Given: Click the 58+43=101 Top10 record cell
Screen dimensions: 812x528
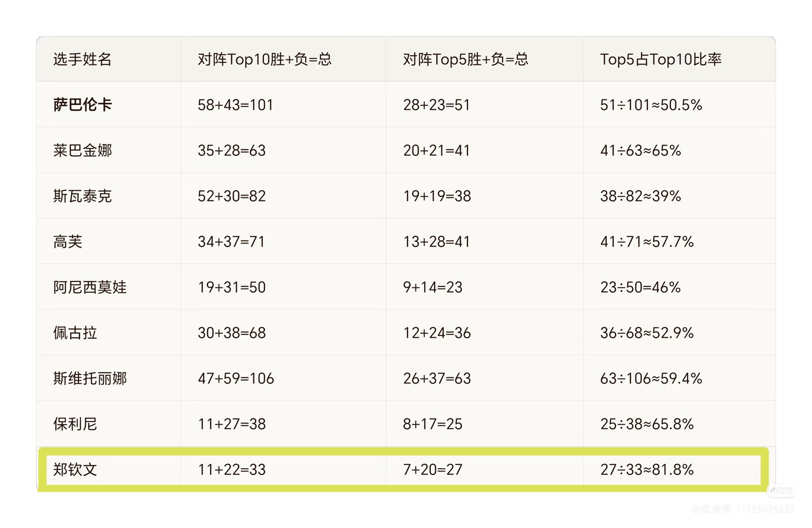Looking at the screenshot, I should (x=235, y=105).
